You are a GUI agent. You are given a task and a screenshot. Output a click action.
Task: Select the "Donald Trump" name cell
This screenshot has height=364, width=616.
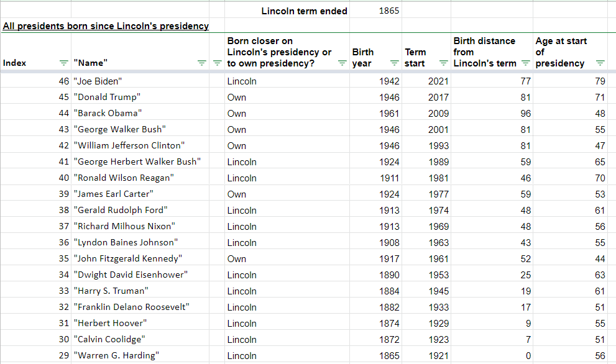tap(140, 97)
